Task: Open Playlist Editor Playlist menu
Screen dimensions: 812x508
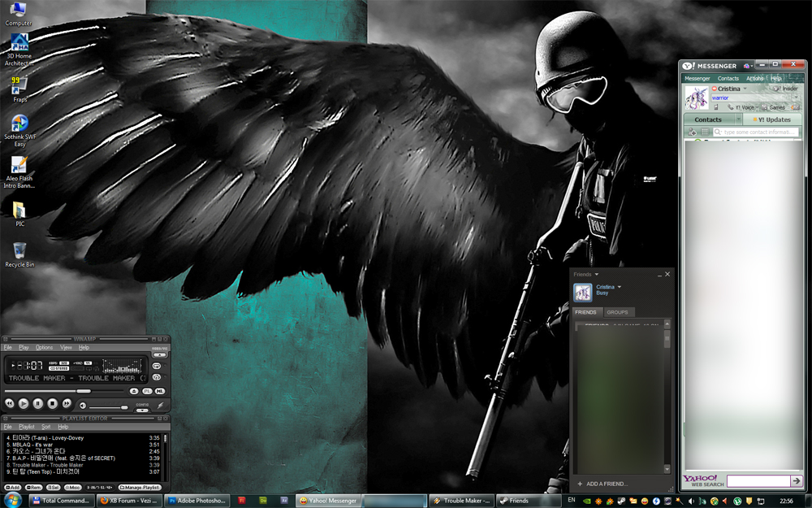Action: coord(27,427)
